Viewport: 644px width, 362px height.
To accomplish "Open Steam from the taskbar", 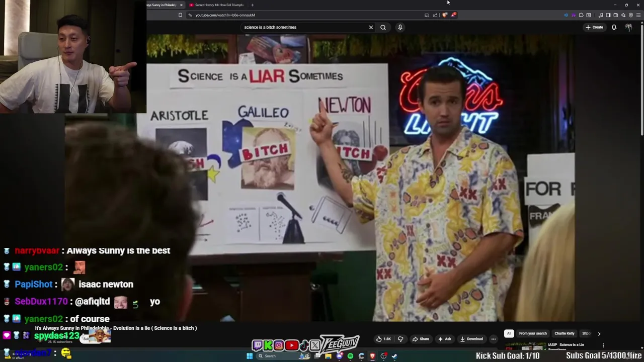I will click(394, 356).
